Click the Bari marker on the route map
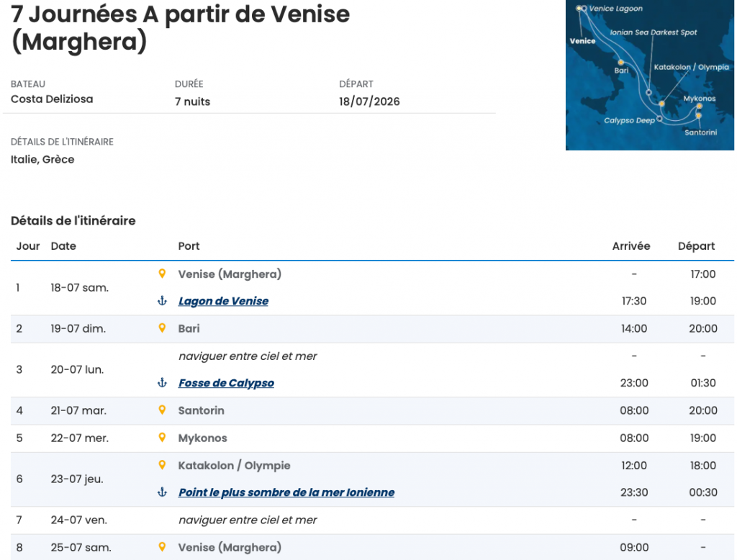This screenshot has height=560, width=737. [620, 62]
